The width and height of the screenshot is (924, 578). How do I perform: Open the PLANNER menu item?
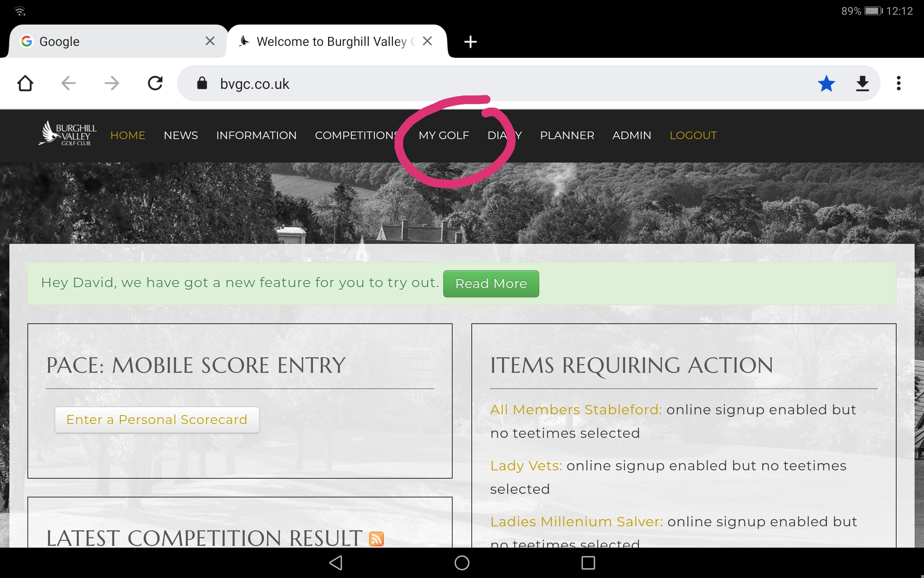tap(567, 135)
